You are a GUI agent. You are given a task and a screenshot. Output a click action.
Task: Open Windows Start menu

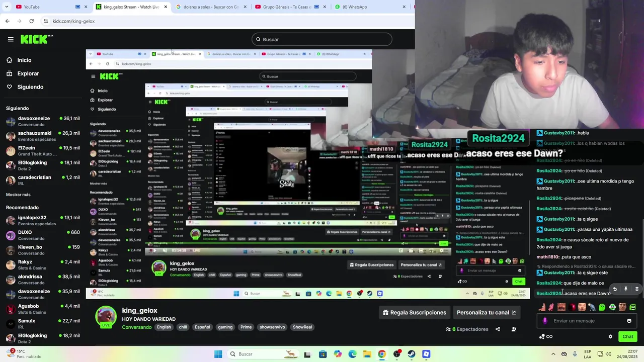pos(218,354)
